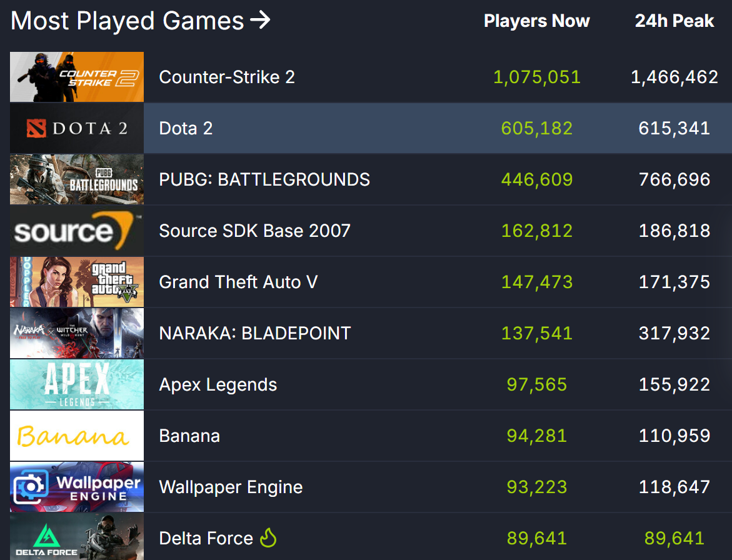
Task: Click the Banana game thumbnail
Action: click(76, 435)
